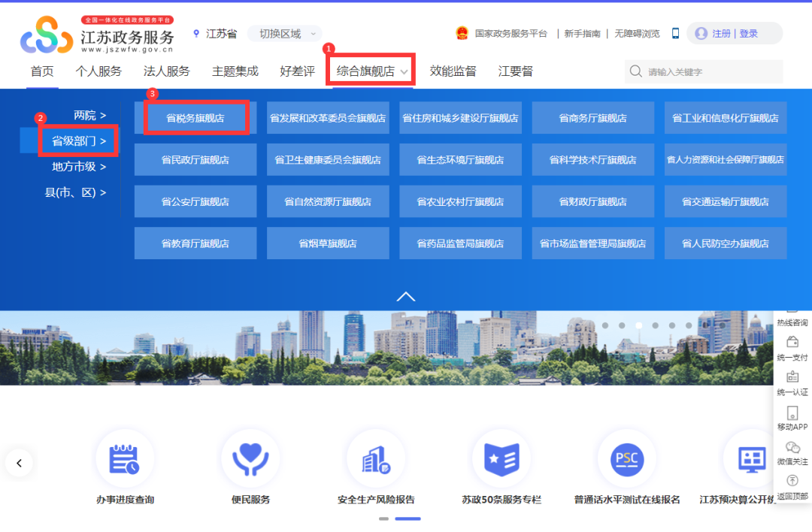This screenshot has width=812, height=532.
Task: Open 省教育厅旗舰店
Action: coord(195,243)
